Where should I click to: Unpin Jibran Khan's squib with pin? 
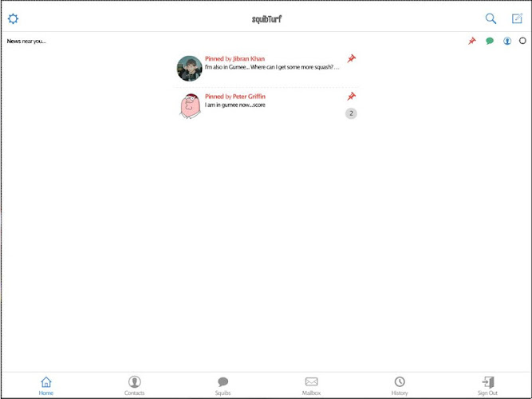351,58
